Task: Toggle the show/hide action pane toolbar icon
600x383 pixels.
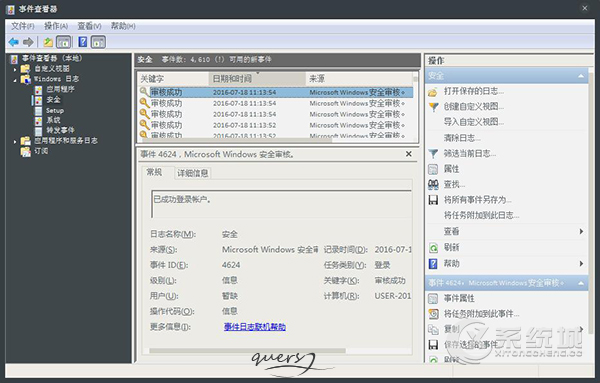Action: [98, 42]
